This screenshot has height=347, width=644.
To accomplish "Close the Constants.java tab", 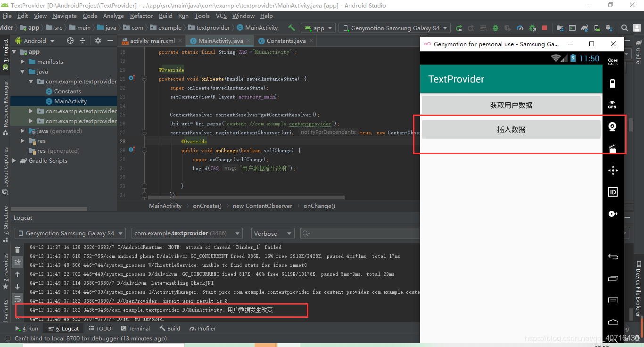I will click(x=312, y=41).
